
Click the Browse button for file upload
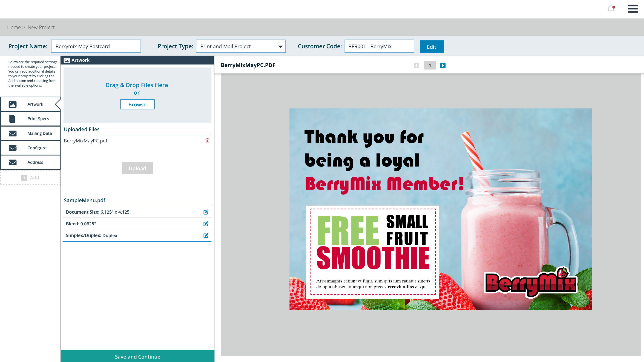(137, 104)
